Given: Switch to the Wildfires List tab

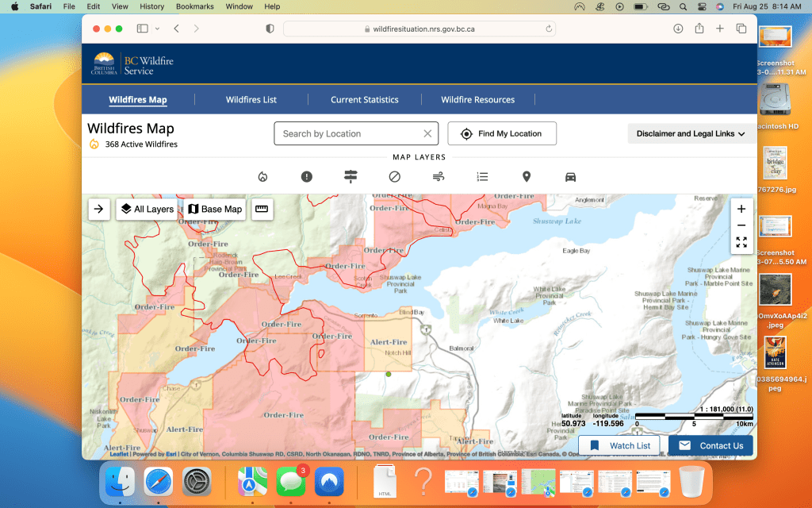Looking at the screenshot, I should tap(251, 100).
